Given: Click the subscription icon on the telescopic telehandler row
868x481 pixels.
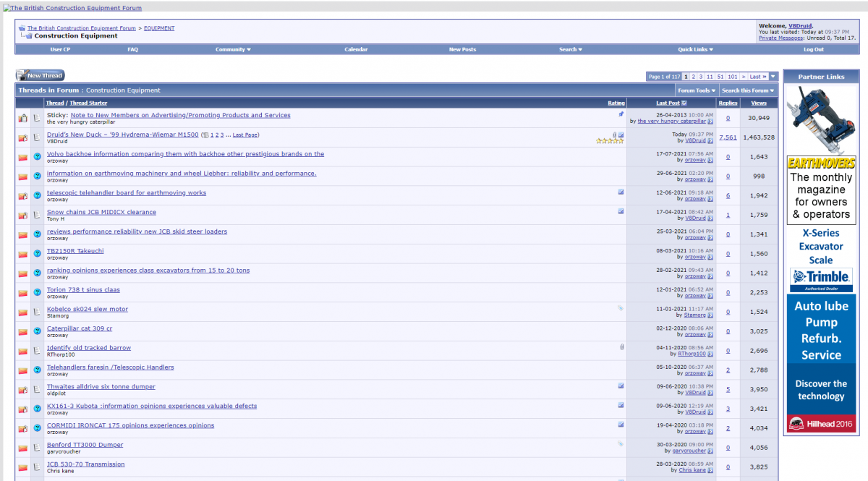Looking at the screenshot, I should pos(621,192).
